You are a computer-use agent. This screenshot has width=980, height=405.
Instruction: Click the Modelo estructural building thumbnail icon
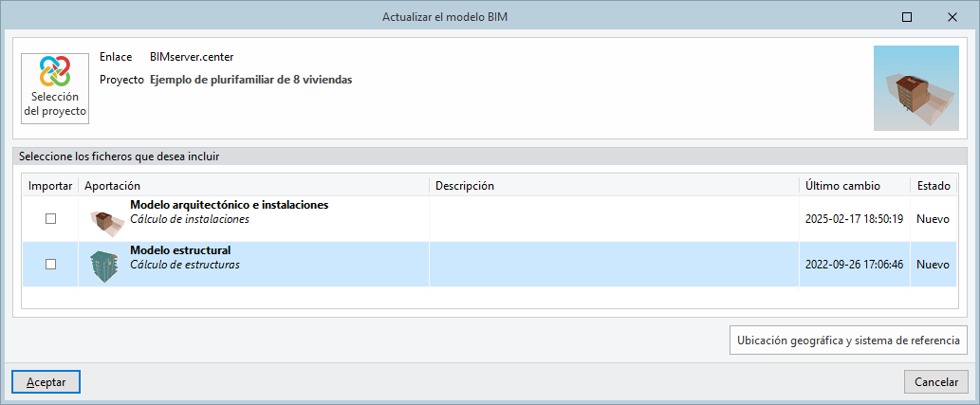point(103,267)
